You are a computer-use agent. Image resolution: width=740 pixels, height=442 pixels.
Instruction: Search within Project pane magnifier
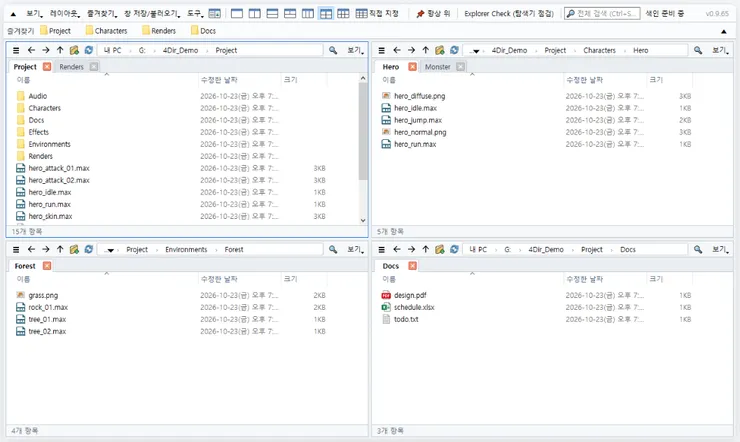click(333, 50)
